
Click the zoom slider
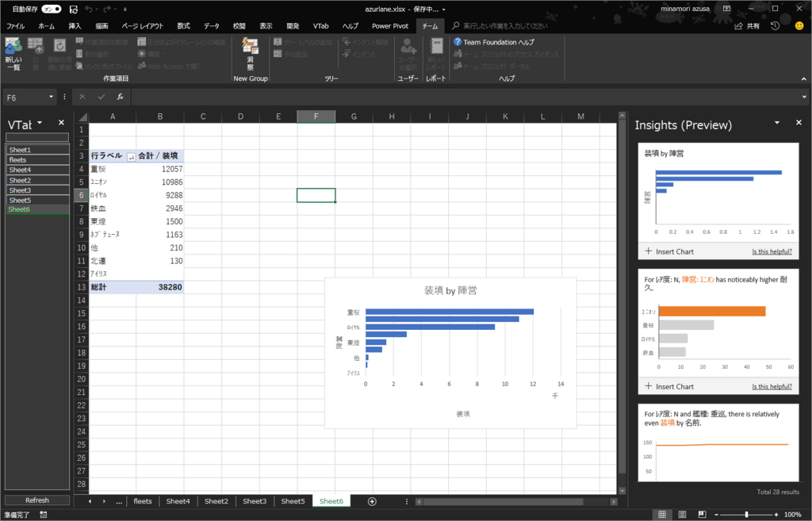[x=746, y=515]
